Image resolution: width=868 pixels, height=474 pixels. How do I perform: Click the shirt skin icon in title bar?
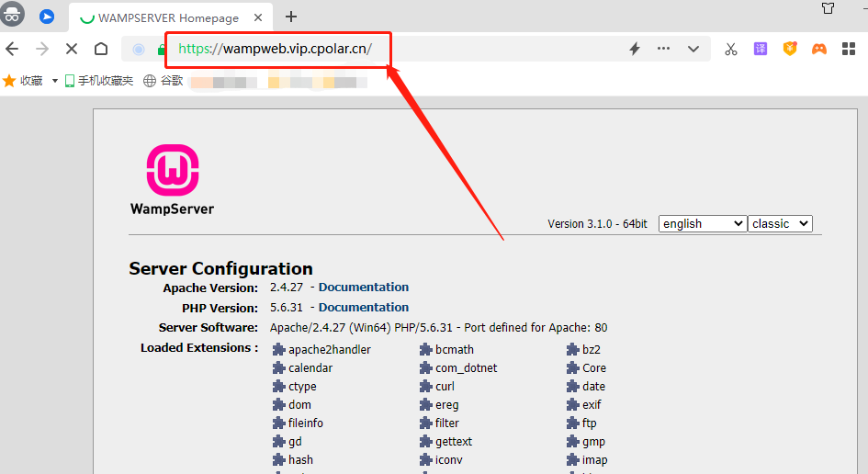coord(829,8)
